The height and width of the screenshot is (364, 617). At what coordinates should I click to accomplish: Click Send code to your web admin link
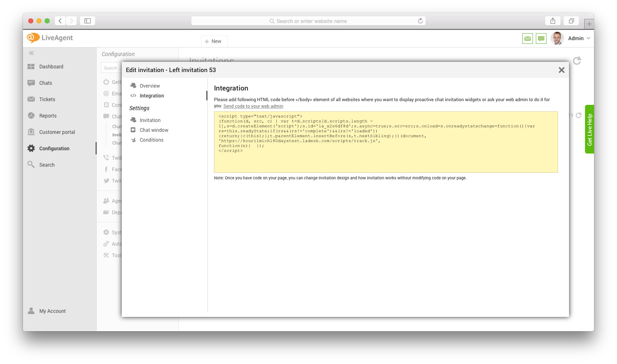point(253,106)
